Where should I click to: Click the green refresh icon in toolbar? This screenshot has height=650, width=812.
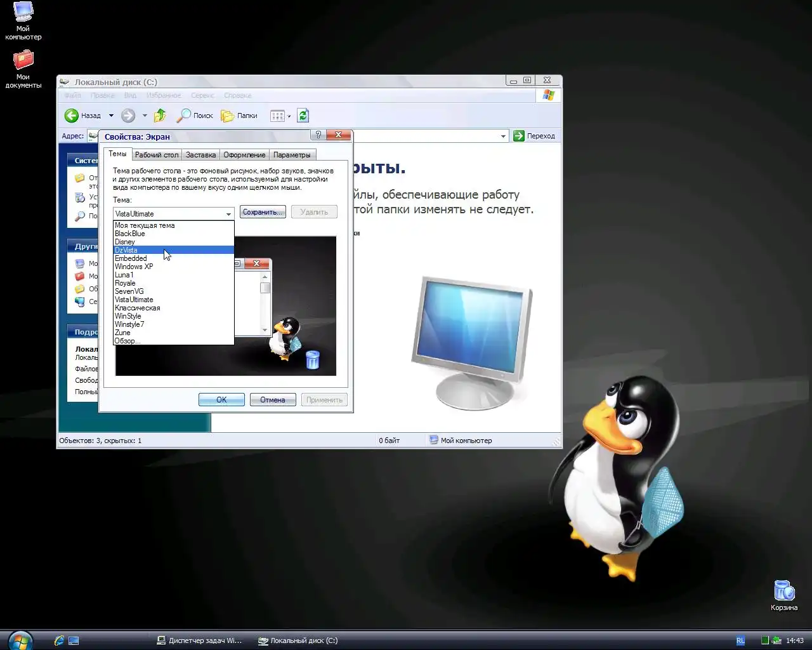coord(303,116)
